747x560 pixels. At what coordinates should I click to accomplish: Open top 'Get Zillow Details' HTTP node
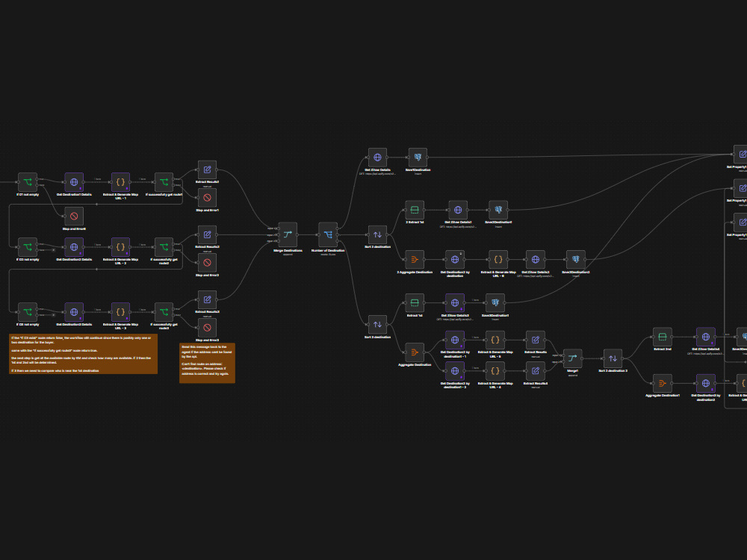[x=378, y=157]
